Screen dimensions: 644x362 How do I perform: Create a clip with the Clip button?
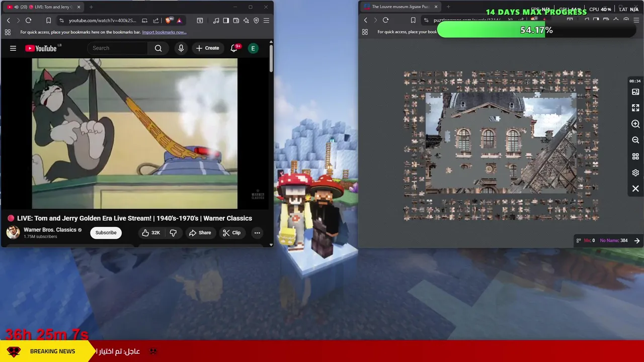pos(231,233)
